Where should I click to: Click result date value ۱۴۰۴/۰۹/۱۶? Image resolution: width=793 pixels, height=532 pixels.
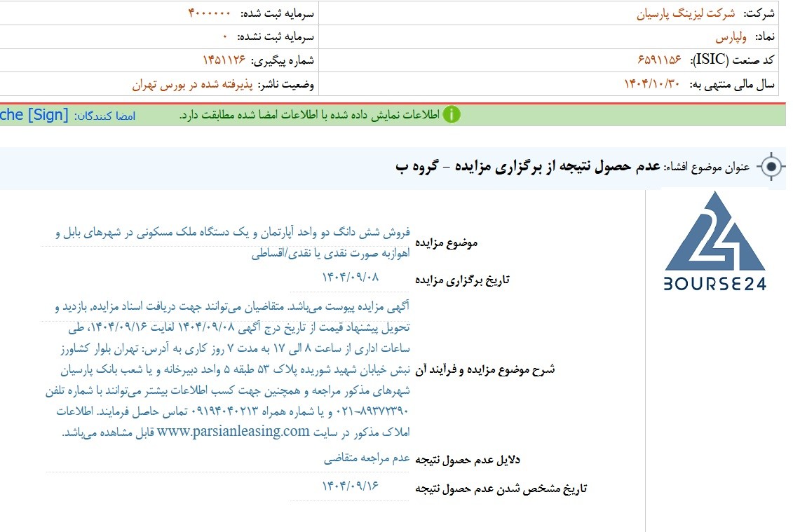tap(351, 486)
